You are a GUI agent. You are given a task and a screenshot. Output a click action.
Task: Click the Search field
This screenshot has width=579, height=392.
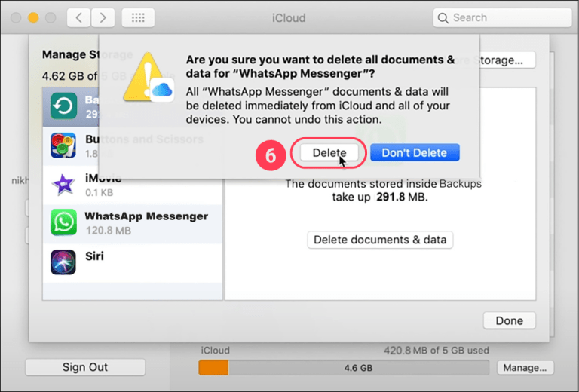(502, 17)
